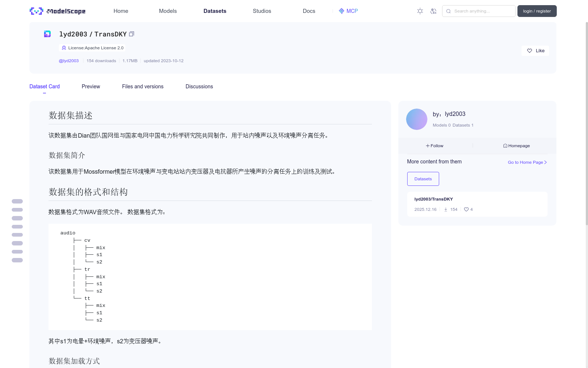This screenshot has height=368, width=588.
Task: Click the Go to Home Page link
Action: [527, 162]
